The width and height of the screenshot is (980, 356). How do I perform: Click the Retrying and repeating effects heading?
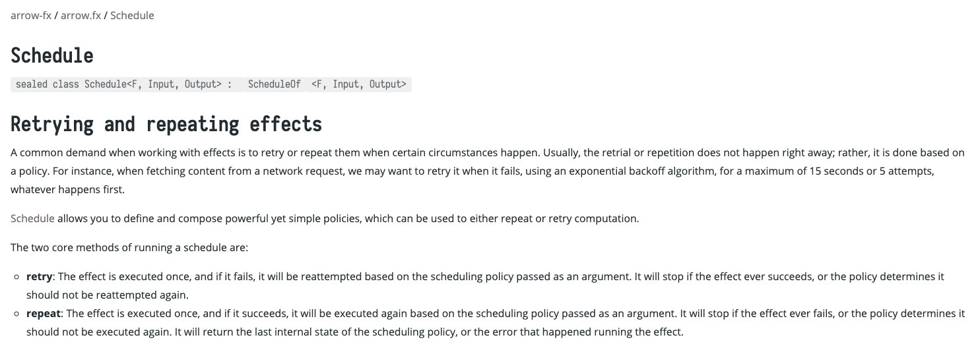166,124
